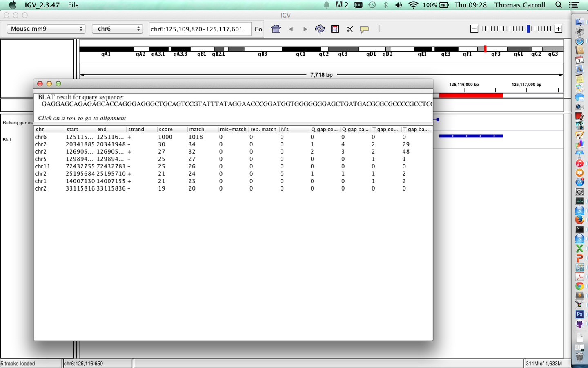Open Photoshop from the Dock
588x368 pixels.
point(579,314)
